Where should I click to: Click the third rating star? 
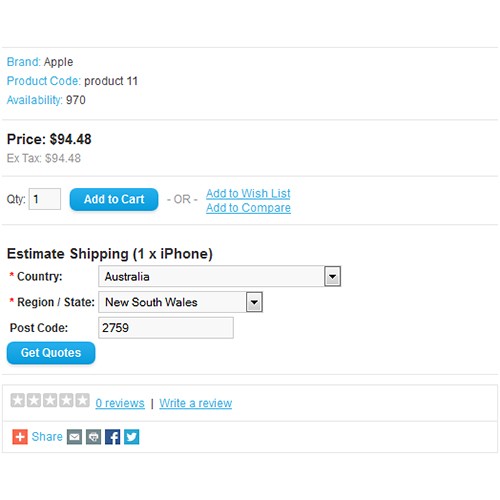[50, 400]
